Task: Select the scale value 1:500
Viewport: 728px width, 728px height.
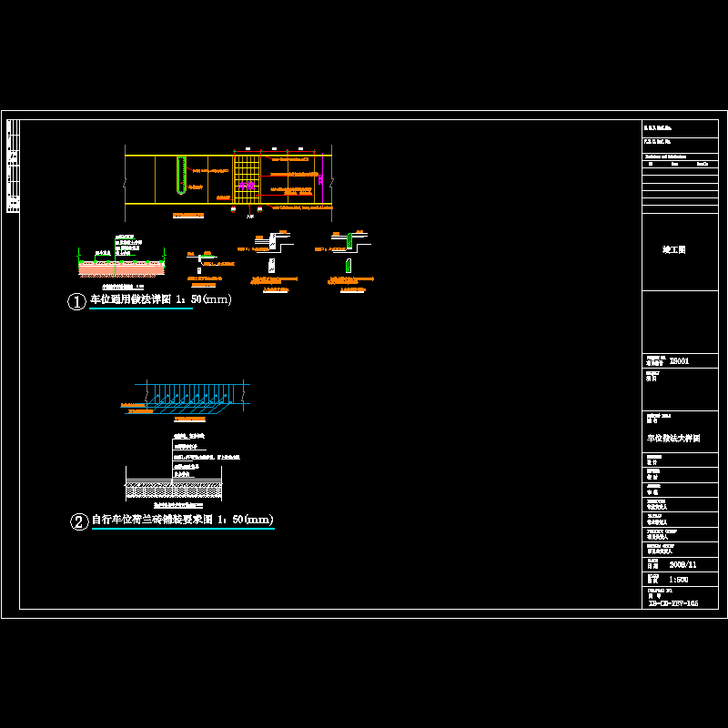Action: (679, 578)
